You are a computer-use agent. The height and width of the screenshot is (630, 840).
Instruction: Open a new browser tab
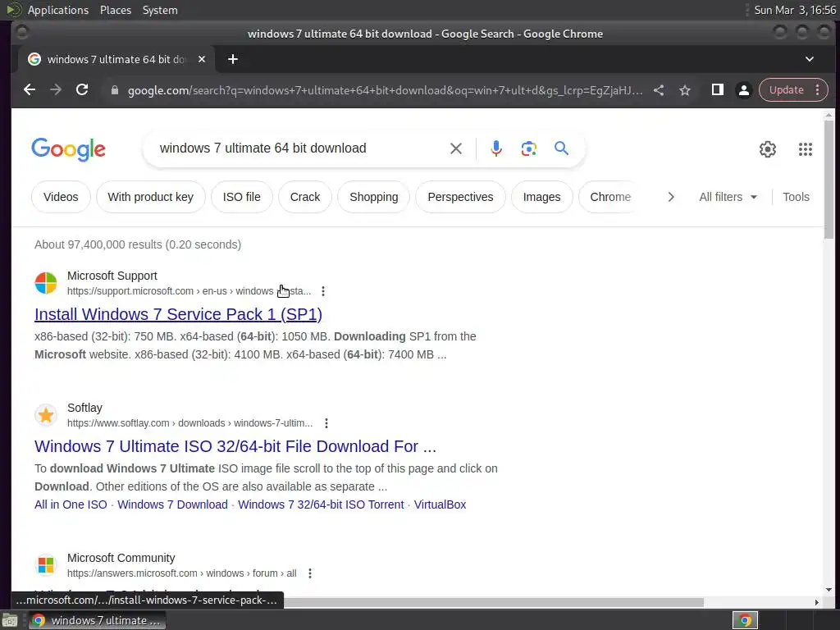232,59
